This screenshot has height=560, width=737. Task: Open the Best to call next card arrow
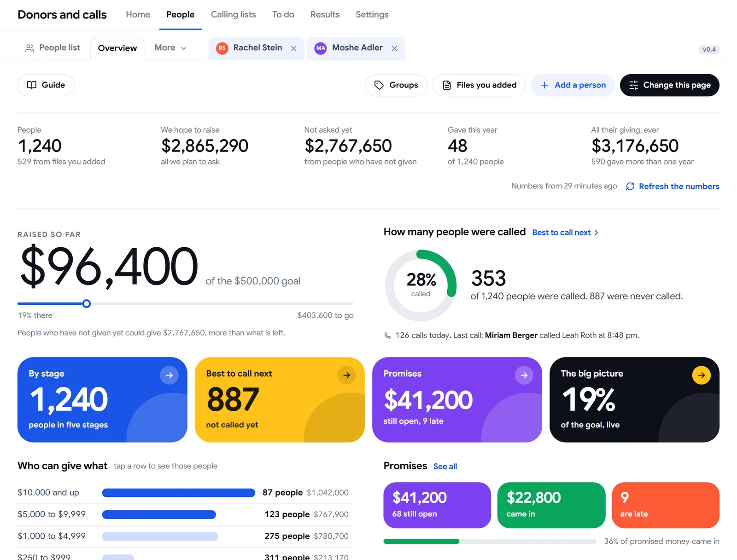[346, 375]
